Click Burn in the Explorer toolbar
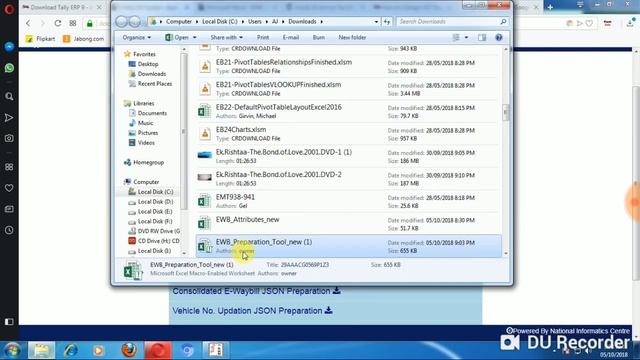 tap(319, 38)
